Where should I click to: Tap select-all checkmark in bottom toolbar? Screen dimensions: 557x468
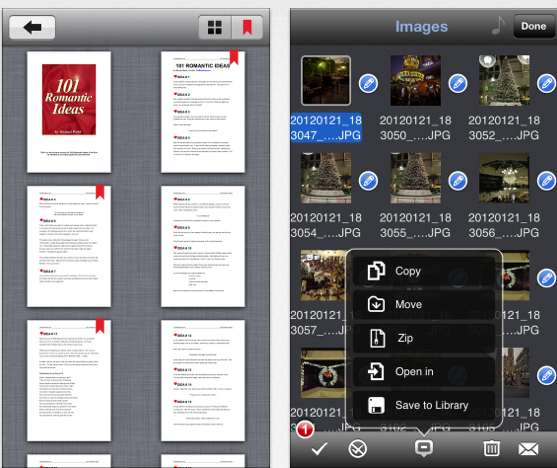tap(319, 449)
